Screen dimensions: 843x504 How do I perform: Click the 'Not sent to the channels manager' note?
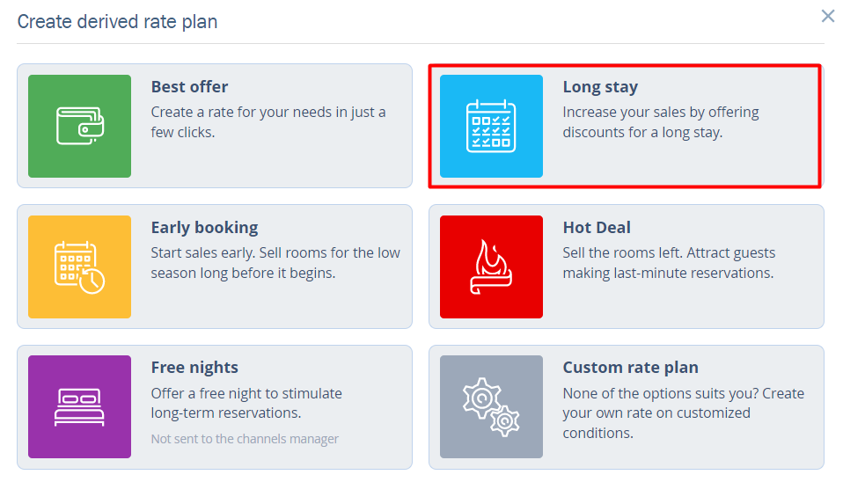coord(245,439)
